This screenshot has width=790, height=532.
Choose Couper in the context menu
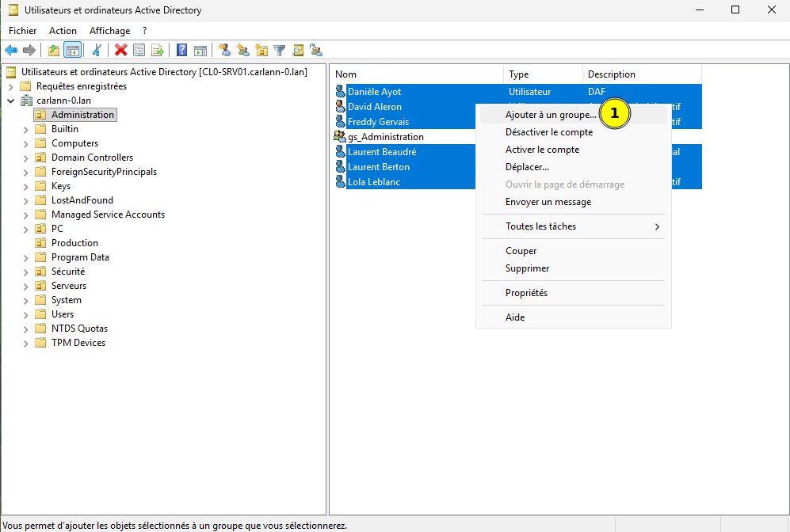(574, 251)
